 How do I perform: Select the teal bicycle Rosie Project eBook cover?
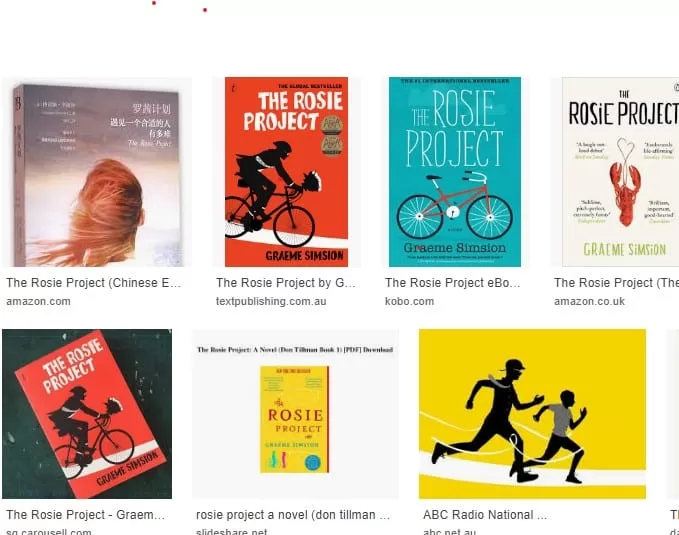pyautogui.click(x=455, y=172)
